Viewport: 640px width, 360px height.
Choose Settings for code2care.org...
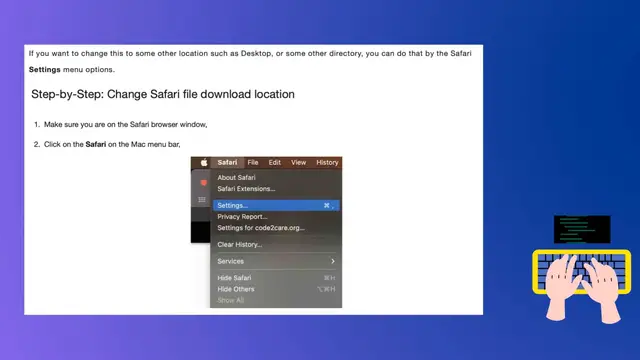pos(261,228)
